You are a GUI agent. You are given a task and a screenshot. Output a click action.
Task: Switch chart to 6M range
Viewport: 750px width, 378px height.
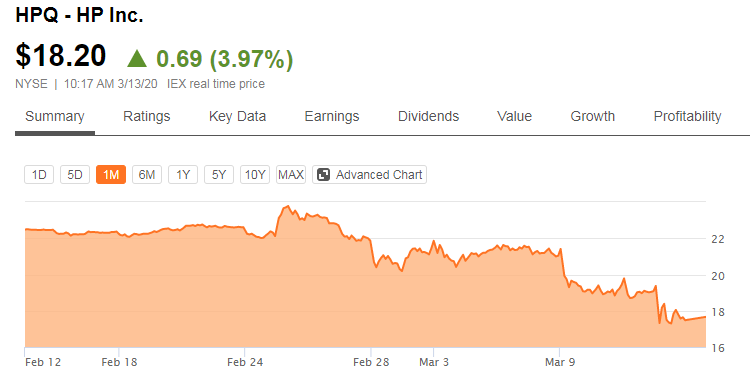point(147,175)
